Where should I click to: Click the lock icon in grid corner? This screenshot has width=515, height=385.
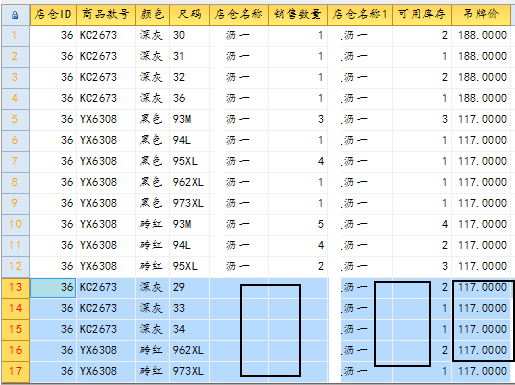(x=15, y=15)
